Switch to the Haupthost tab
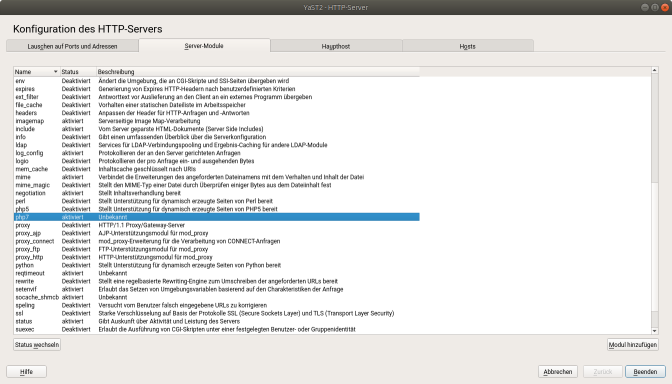This screenshot has height=384, width=672. click(336, 46)
